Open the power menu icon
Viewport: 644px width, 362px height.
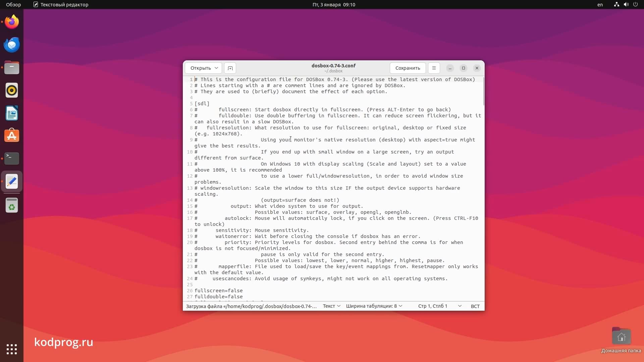click(635, 5)
